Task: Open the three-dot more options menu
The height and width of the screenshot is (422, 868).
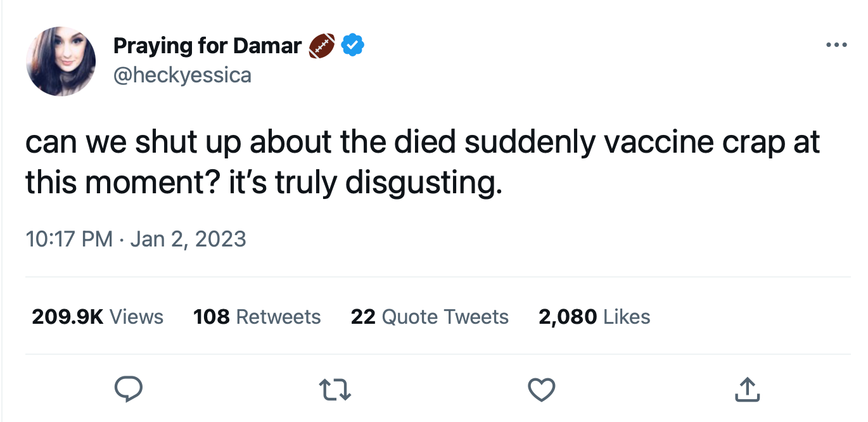Action: tap(836, 46)
